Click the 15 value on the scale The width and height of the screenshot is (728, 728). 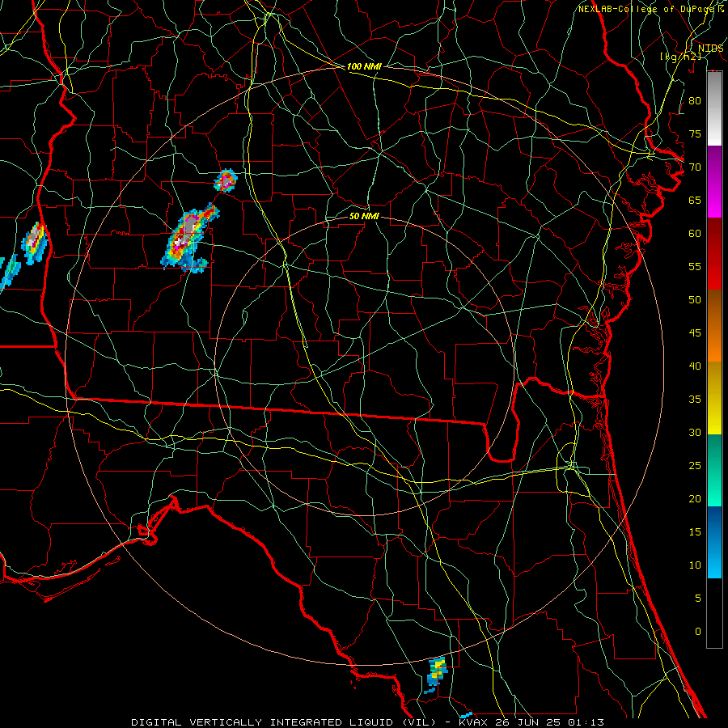pos(695,532)
